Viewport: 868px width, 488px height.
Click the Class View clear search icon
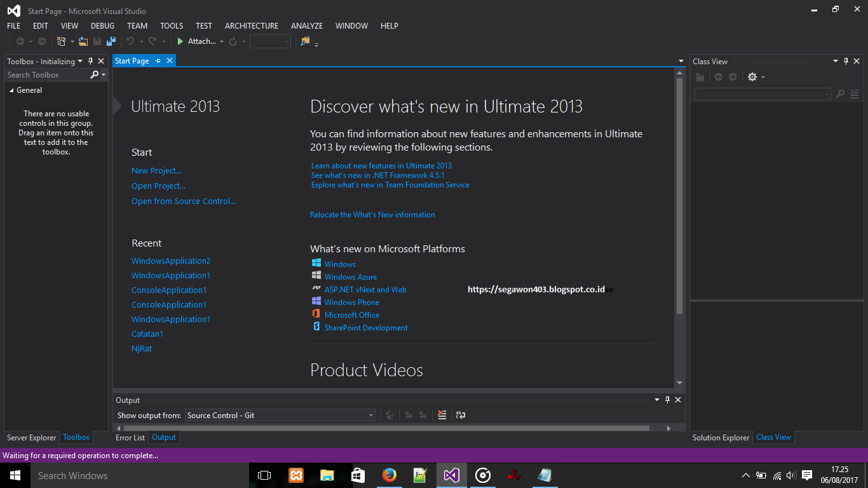855,94
